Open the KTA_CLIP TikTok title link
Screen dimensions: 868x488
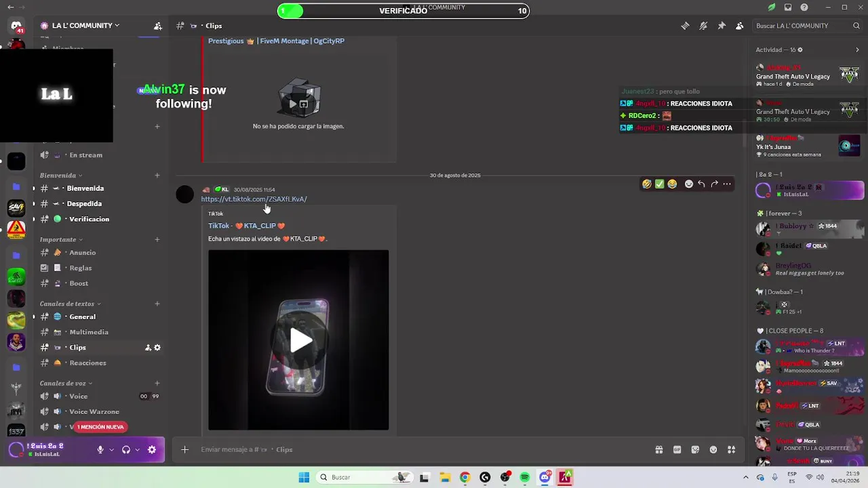point(246,226)
